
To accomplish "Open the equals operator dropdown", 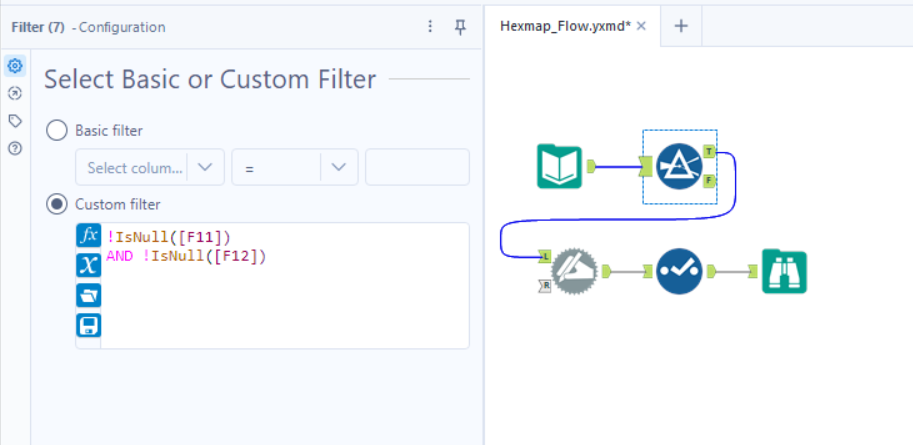I will click(x=295, y=167).
